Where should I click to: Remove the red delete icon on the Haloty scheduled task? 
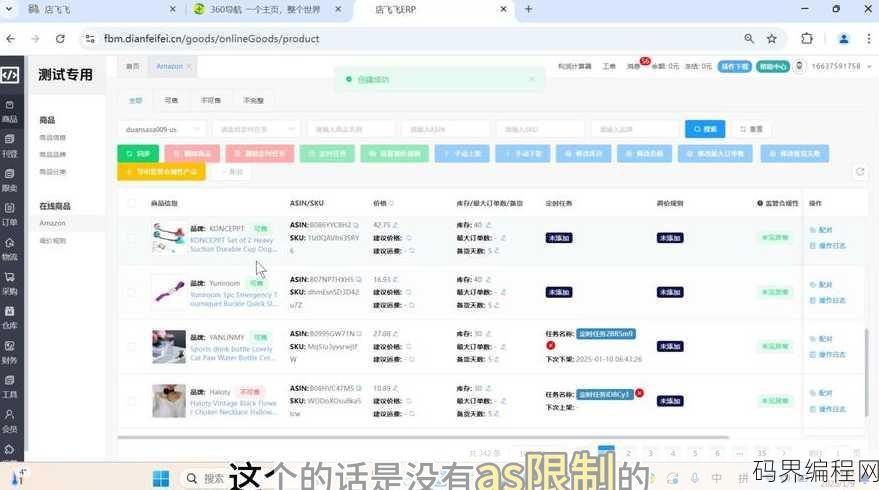point(639,393)
